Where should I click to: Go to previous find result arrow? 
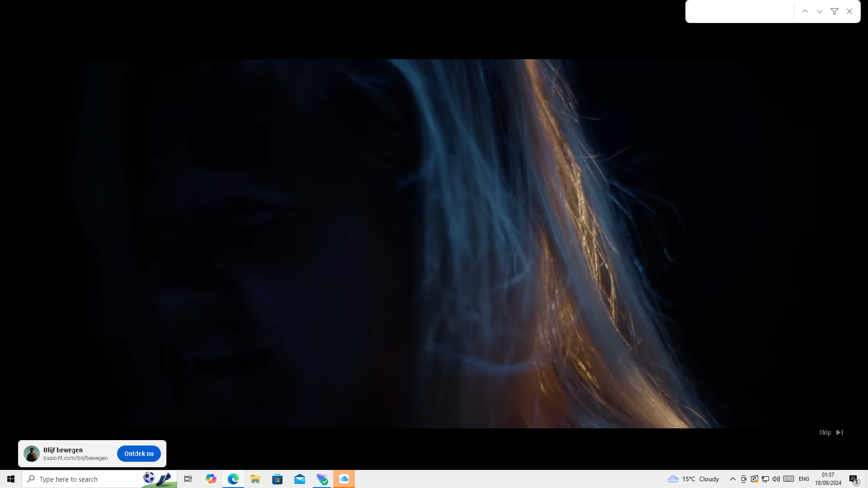point(805,12)
